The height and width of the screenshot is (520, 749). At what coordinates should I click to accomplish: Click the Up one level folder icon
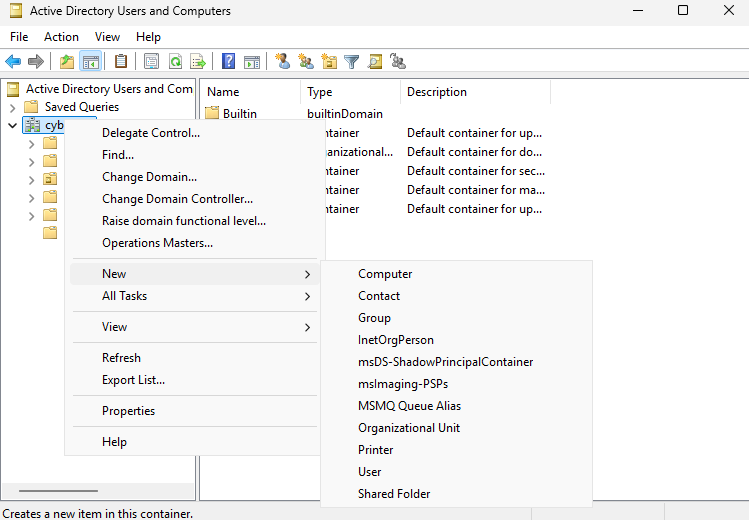point(67,61)
